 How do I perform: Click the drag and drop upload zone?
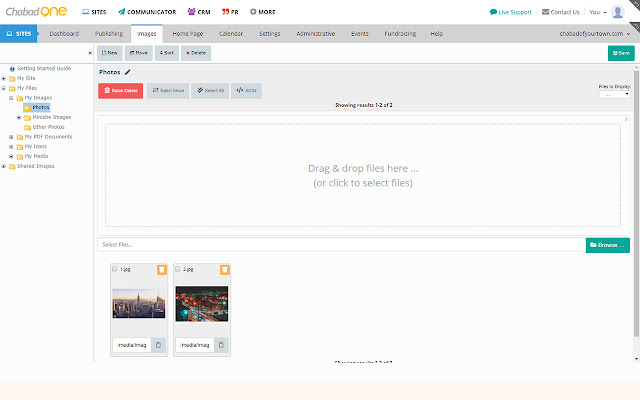click(x=363, y=176)
